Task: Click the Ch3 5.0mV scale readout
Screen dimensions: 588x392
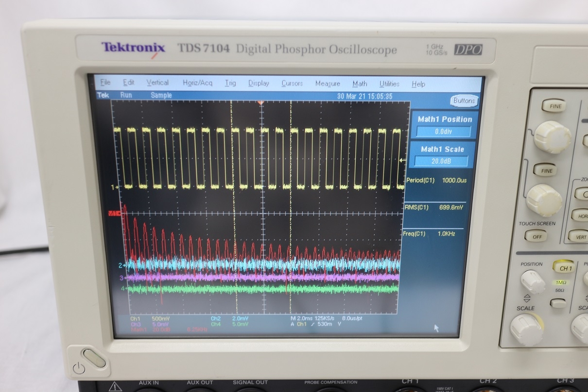Action: pyautogui.click(x=150, y=324)
